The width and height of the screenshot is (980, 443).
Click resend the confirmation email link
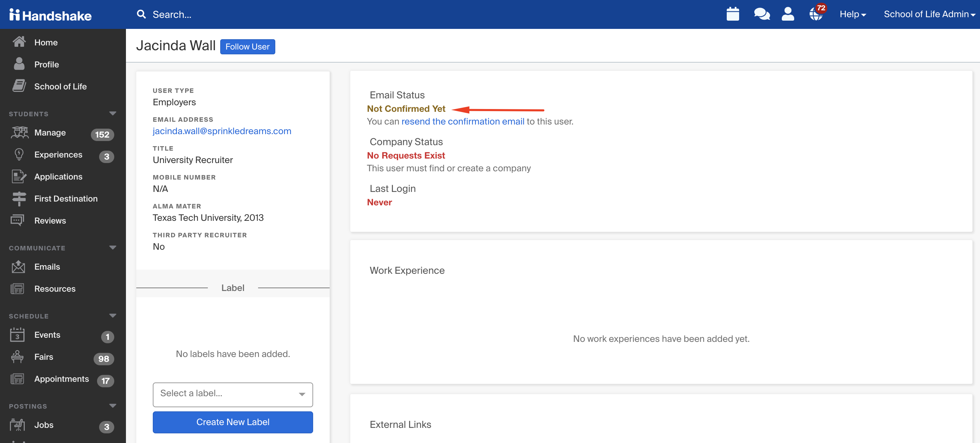click(462, 121)
